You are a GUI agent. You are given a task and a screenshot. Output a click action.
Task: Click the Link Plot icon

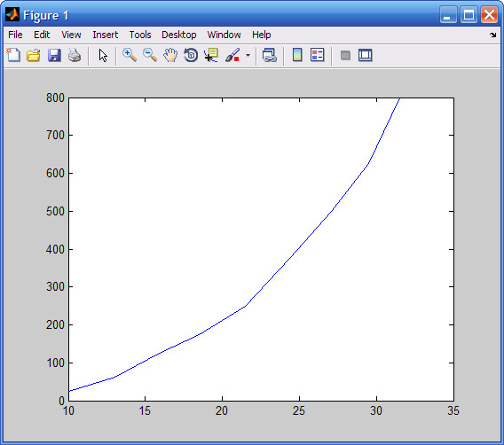point(270,55)
